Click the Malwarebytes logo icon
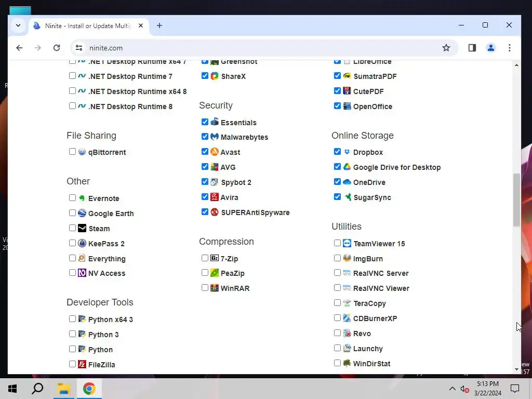This screenshot has height=399, width=532. pyautogui.click(x=215, y=137)
